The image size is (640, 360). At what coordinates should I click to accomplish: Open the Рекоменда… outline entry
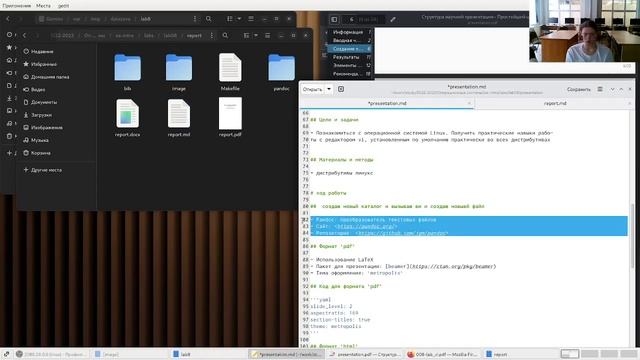coord(351,74)
